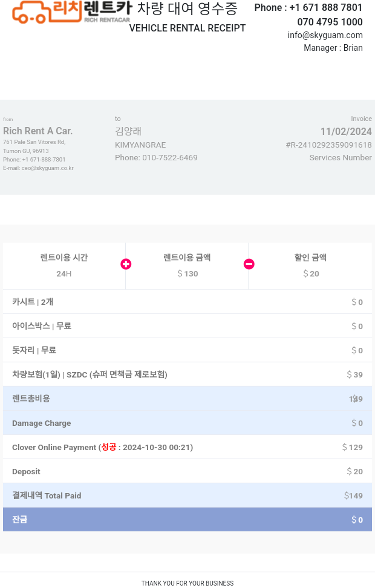Click the 잔금 balance row

pos(187,520)
